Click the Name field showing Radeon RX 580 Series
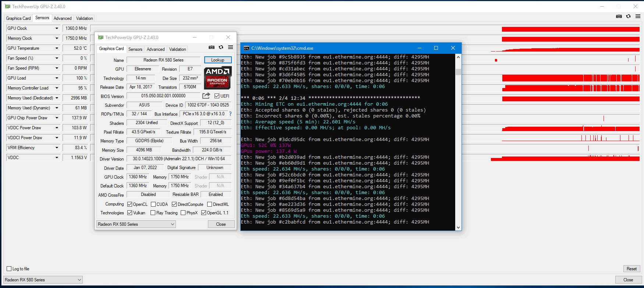Image resolution: width=644 pixels, height=288 pixels. point(163,60)
